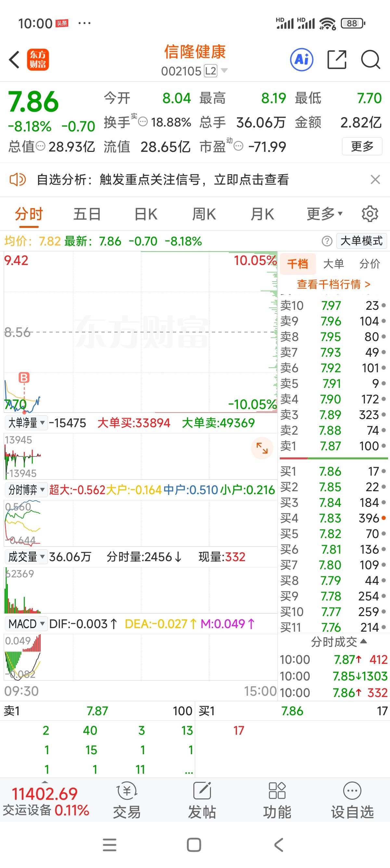Open the Ai assistant icon
Image resolution: width=390 pixels, height=868 pixels.
coord(302,59)
